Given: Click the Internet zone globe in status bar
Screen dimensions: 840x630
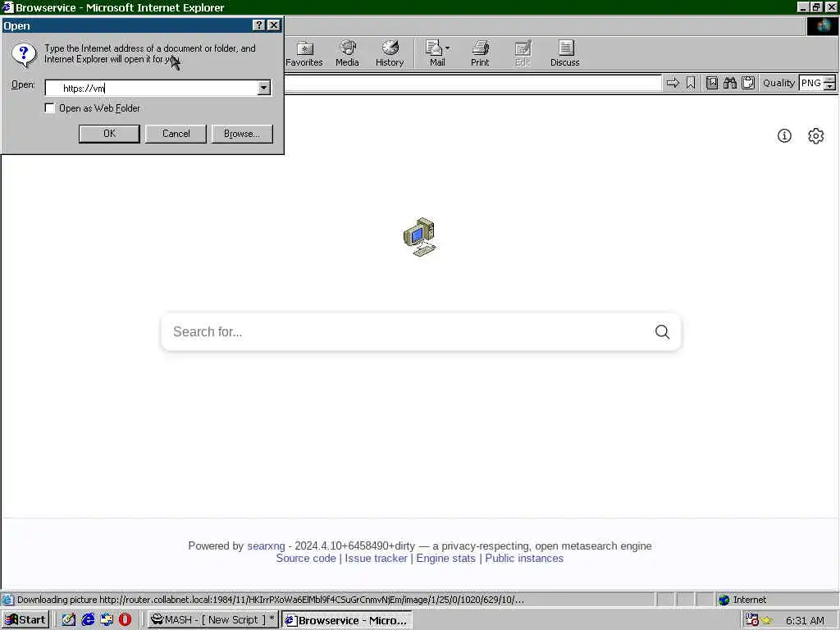Looking at the screenshot, I should [724, 600].
